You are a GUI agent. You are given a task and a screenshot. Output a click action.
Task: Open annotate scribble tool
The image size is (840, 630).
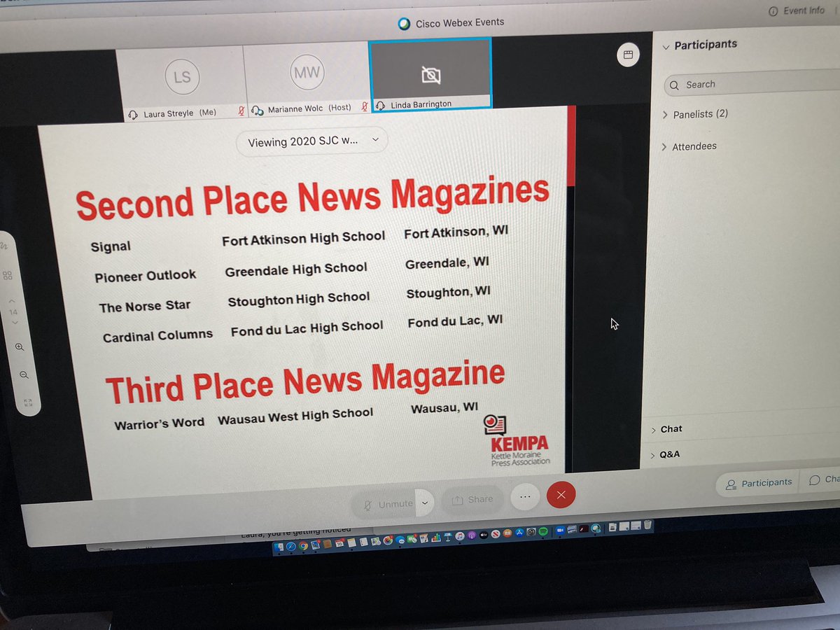[x=4, y=246]
